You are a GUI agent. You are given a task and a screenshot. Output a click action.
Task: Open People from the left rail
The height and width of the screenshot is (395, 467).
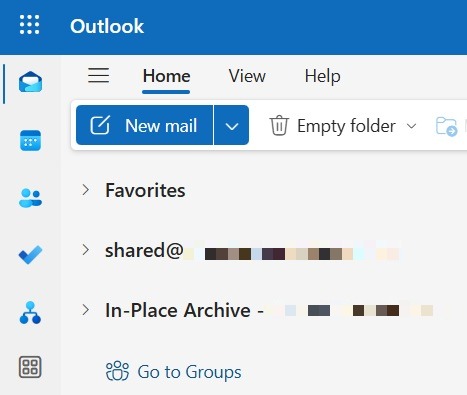(30, 198)
